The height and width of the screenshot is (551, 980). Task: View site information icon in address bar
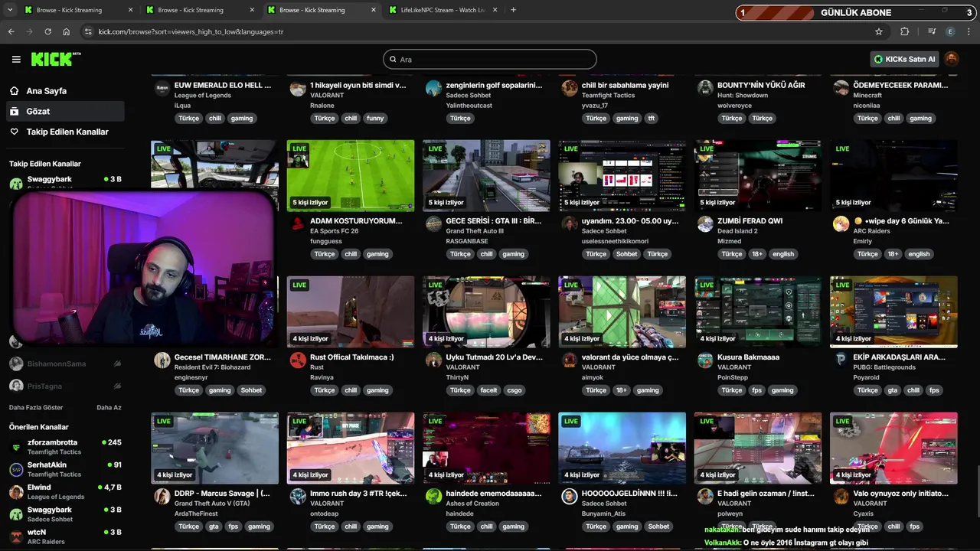click(x=88, y=31)
